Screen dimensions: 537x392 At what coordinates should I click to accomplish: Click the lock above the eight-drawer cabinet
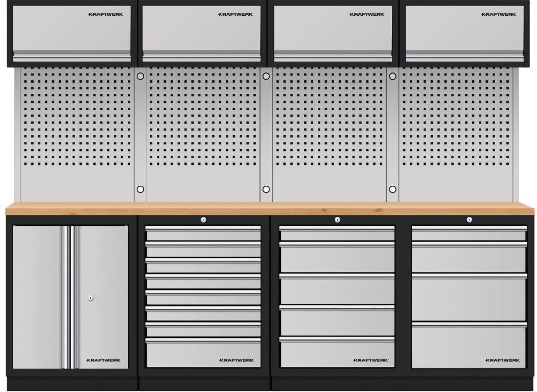coord(203,220)
